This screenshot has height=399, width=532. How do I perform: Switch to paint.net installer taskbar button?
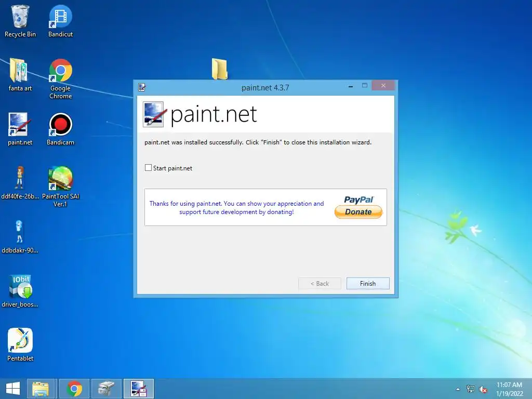tap(138, 389)
